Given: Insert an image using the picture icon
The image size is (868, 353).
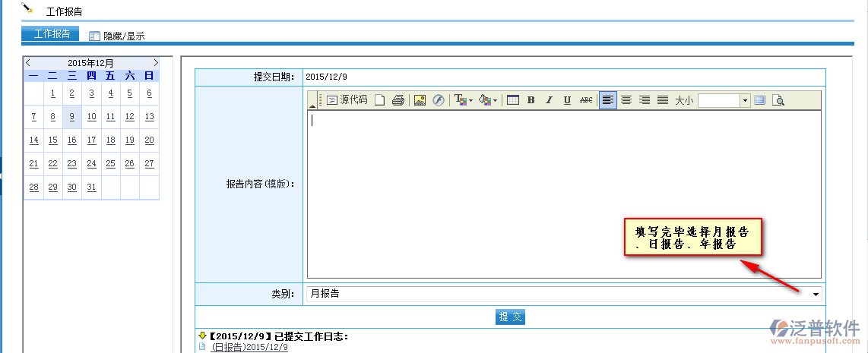Looking at the screenshot, I should click(420, 100).
